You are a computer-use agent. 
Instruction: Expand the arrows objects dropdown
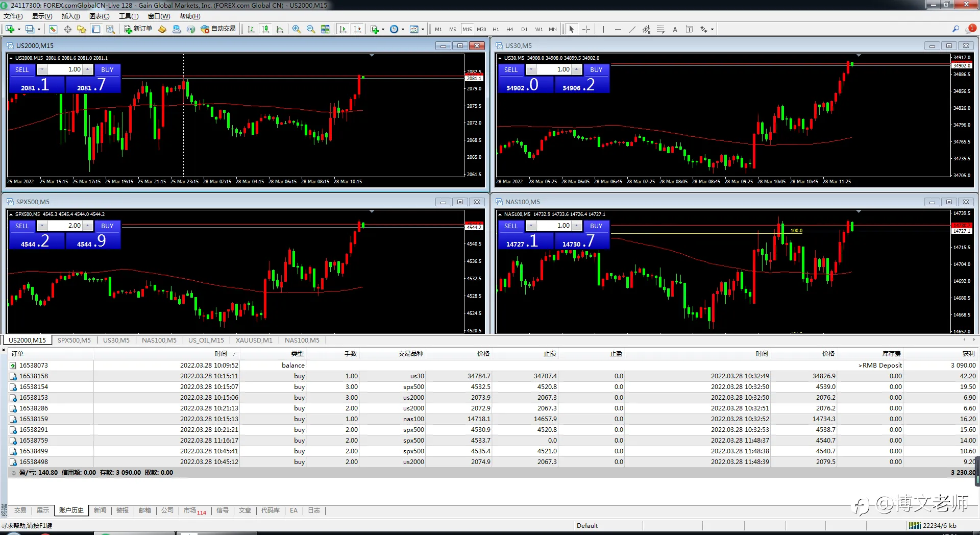coord(712,29)
